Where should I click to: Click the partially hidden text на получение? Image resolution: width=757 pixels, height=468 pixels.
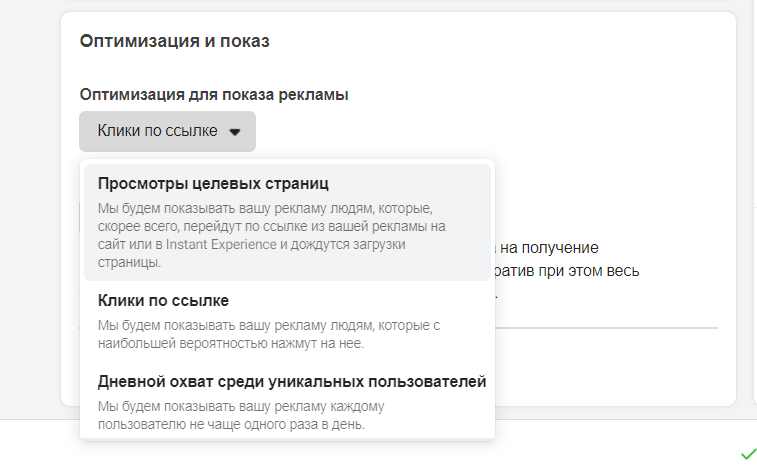pos(549,247)
